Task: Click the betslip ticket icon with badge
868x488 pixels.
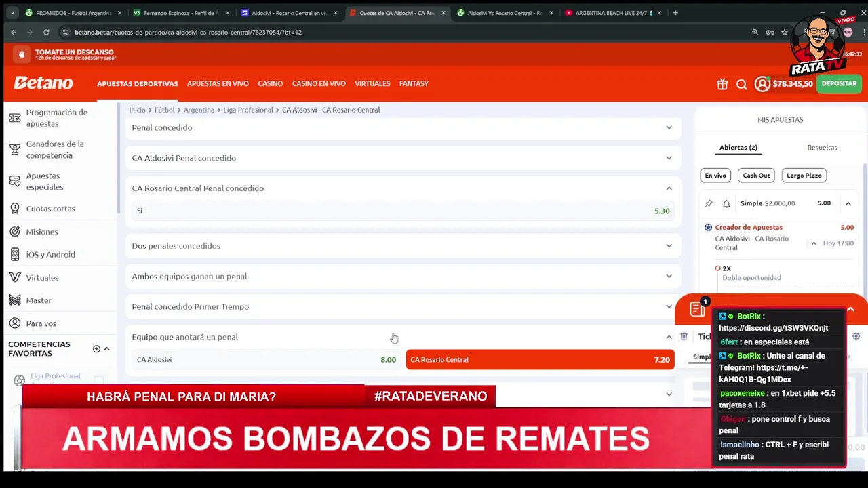Action: pos(698,309)
